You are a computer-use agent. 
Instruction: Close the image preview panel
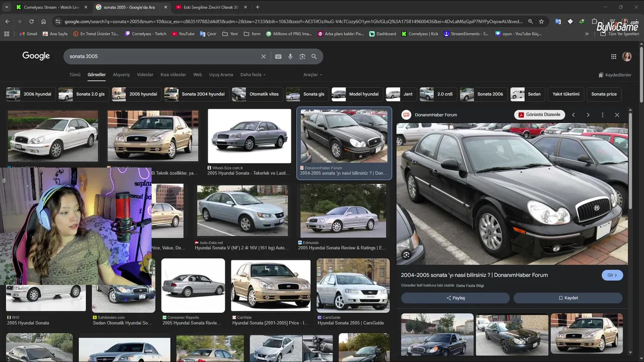click(x=617, y=115)
